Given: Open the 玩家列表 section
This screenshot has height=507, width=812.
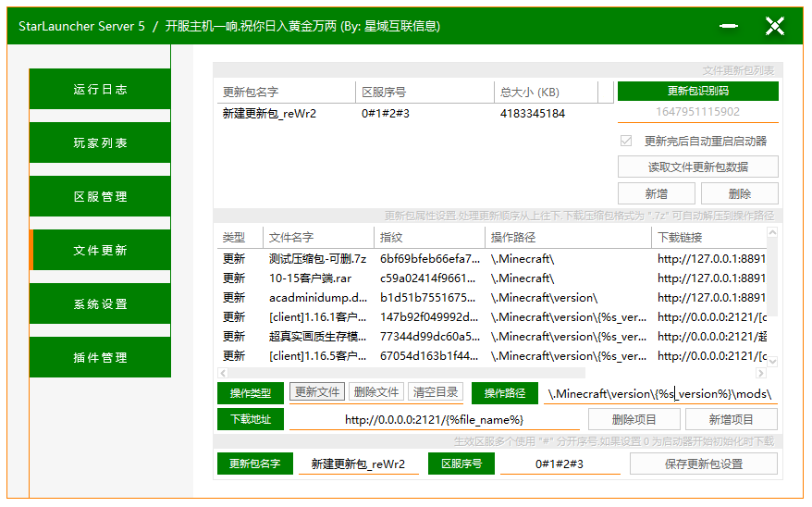Looking at the screenshot, I should (x=100, y=142).
